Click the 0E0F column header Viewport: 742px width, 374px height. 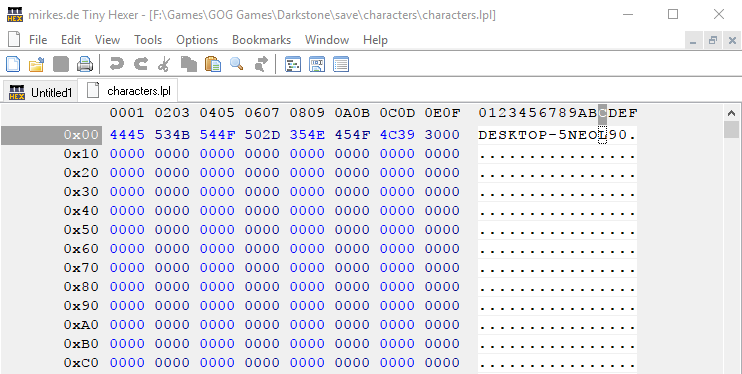point(442,113)
